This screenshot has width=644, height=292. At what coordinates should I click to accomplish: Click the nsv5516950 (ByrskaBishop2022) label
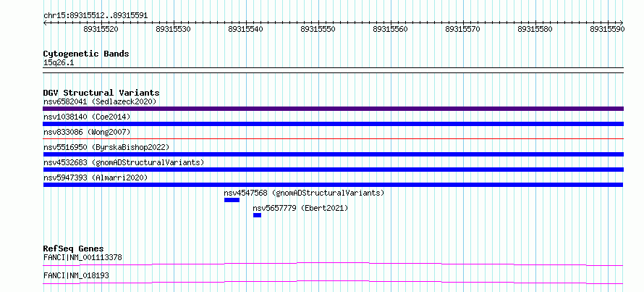(106, 147)
